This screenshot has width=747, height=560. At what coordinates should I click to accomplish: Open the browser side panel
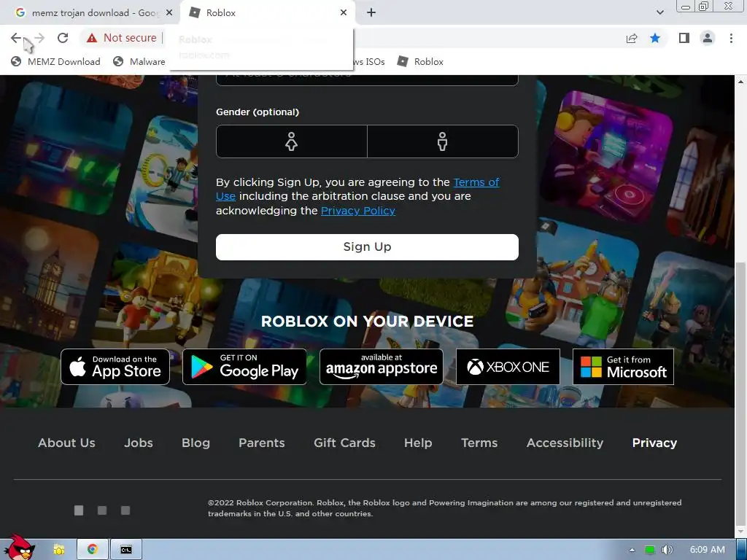pos(684,38)
